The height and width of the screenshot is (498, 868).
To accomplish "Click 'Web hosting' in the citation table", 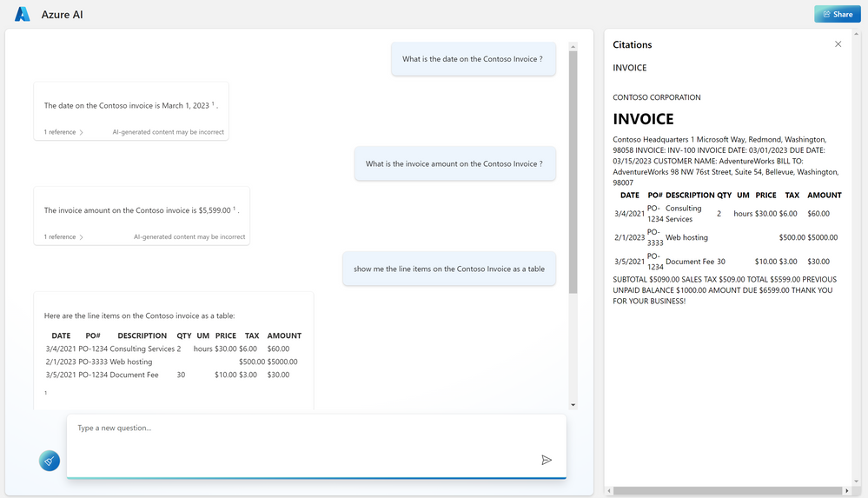I will (x=686, y=237).
